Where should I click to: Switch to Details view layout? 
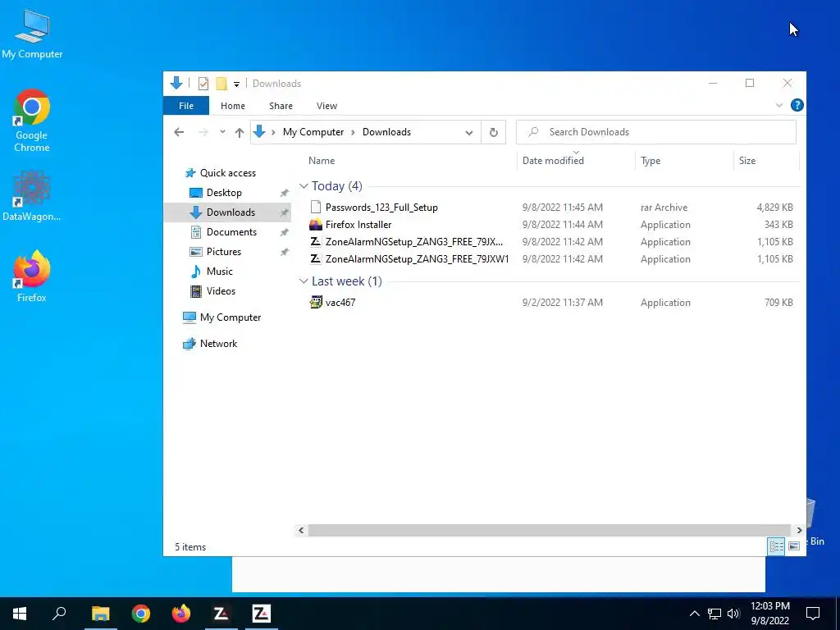point(776,546)
